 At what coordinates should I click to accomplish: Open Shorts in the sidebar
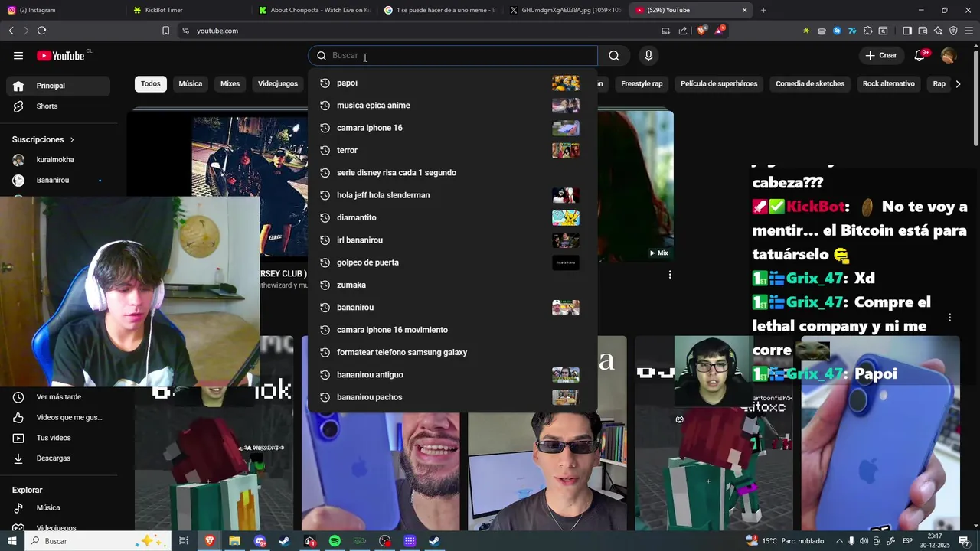pyautogui.click(x=58, y=106)
